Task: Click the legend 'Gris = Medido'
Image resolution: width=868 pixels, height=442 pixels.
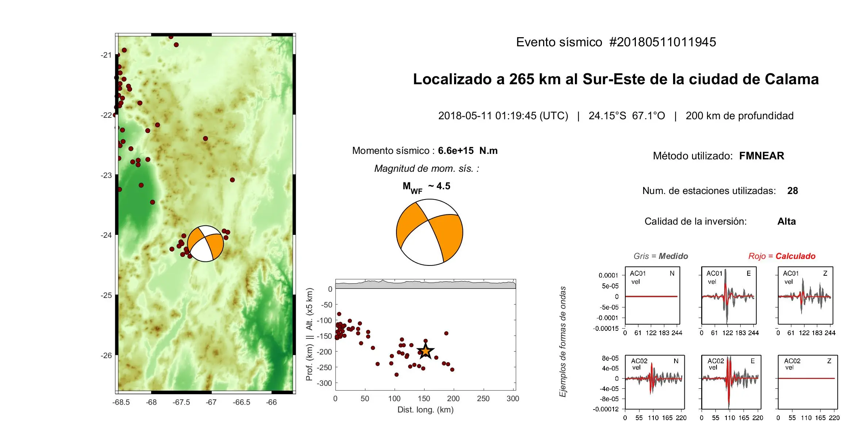Action: (x=661, y=256)
